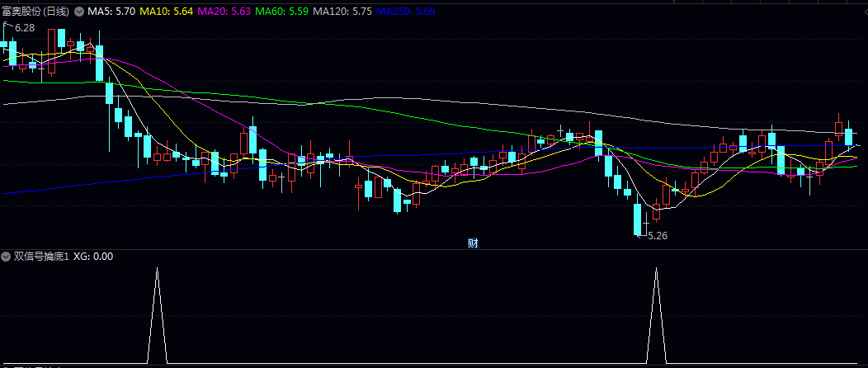Select the yellow MA10: 5.64 label
Screen dimensions: 868x368
tap(166, 11)
